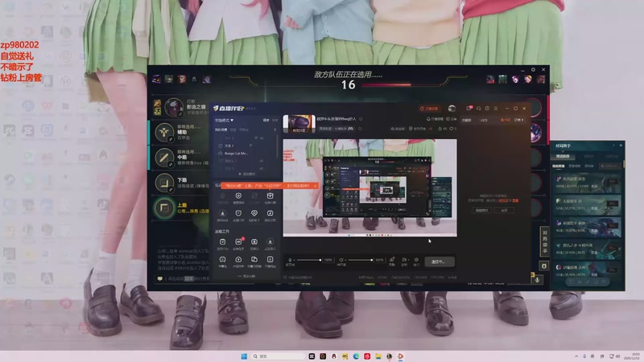Click the scrollbar of the 对局助手 panel

pyautogui.click(x=623, y=164)
